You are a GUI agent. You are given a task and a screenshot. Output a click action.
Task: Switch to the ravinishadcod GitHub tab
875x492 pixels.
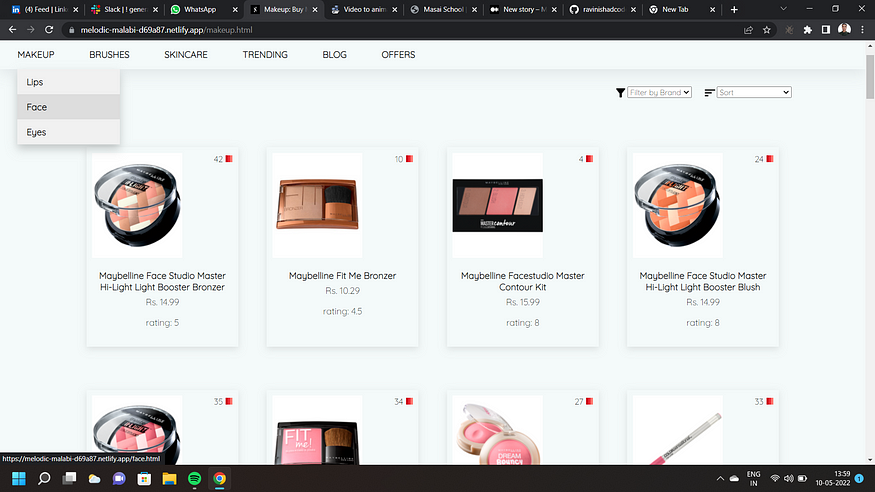pos(603,9)
